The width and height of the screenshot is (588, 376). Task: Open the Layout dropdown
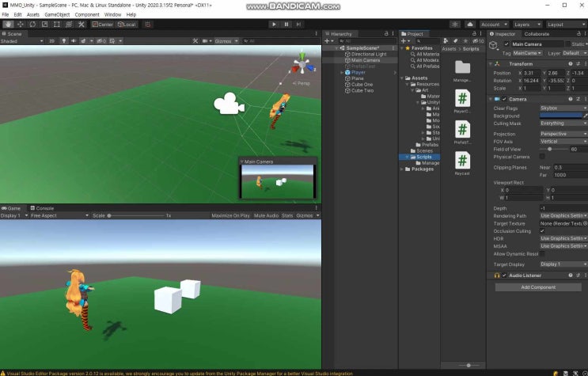point(567,25)
